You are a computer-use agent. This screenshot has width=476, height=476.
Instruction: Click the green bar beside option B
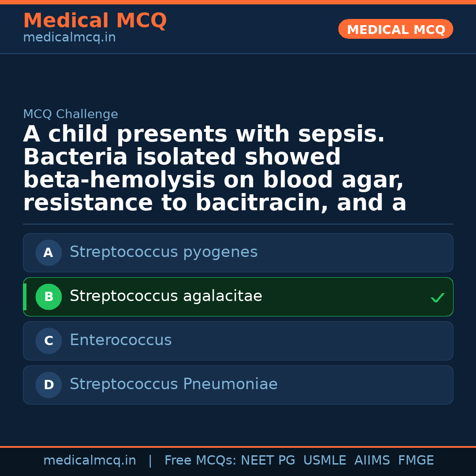[x=25, y=297]
